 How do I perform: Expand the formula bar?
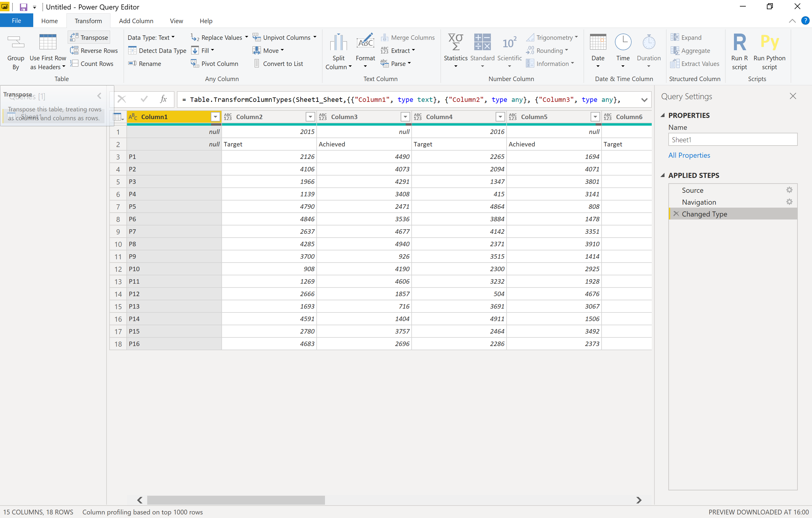[644, 100]
